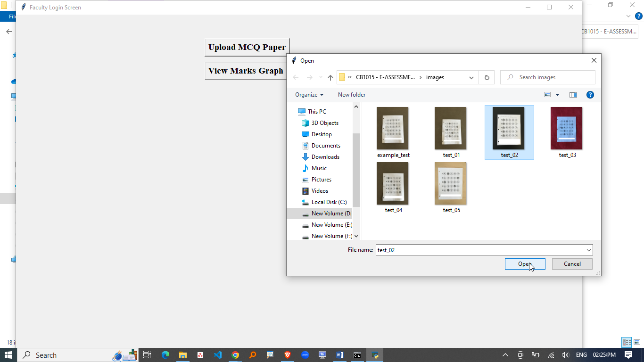
Task: Select the example_test image thumbnail
Action: tap(393, 132)
